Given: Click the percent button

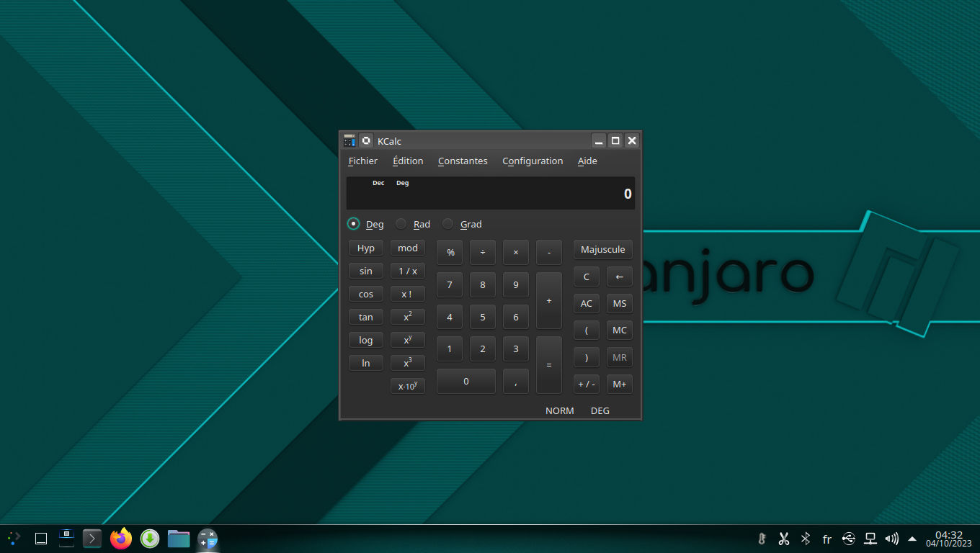Looking at the screenshot, I should (450, 252).
